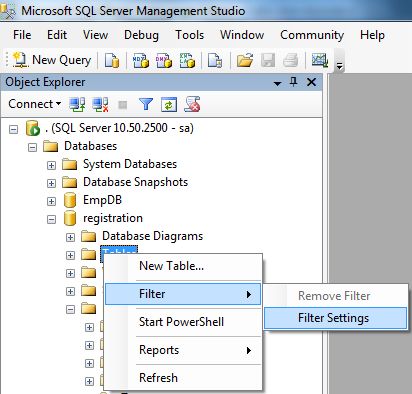Open the Tools menu
Viewport: 412px width, 394px height.
point(189,35)
